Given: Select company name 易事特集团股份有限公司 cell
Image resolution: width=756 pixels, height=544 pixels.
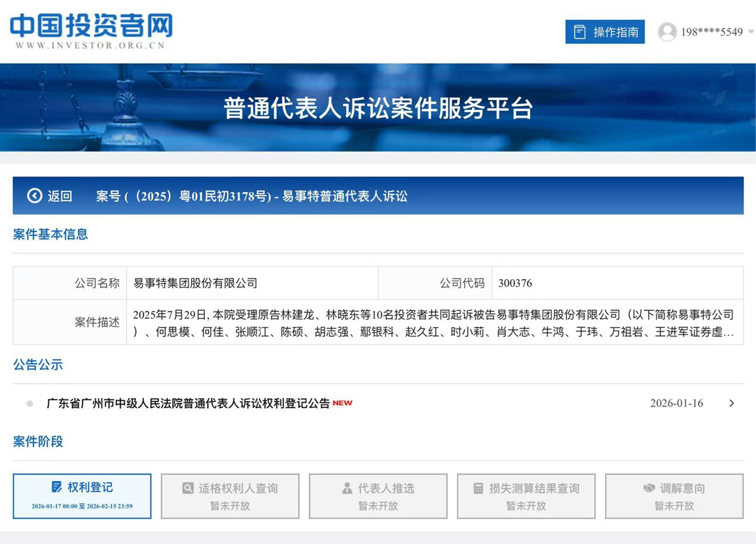Looking at the screenshot, I should coord(253,283).
